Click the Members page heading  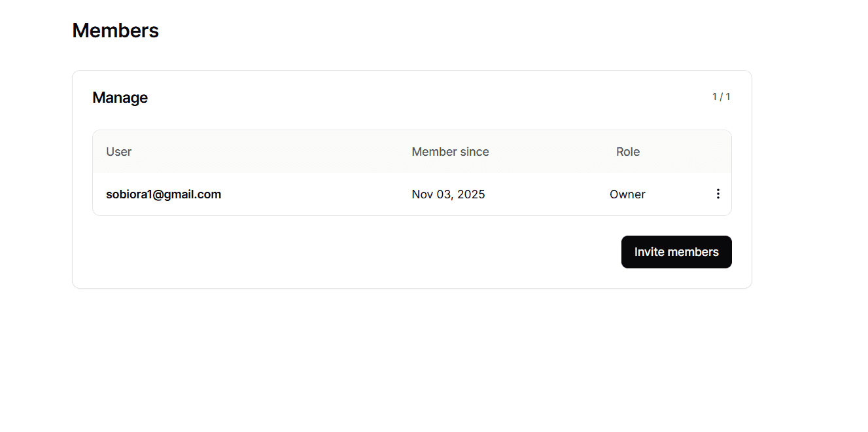[x=115, y=31]
